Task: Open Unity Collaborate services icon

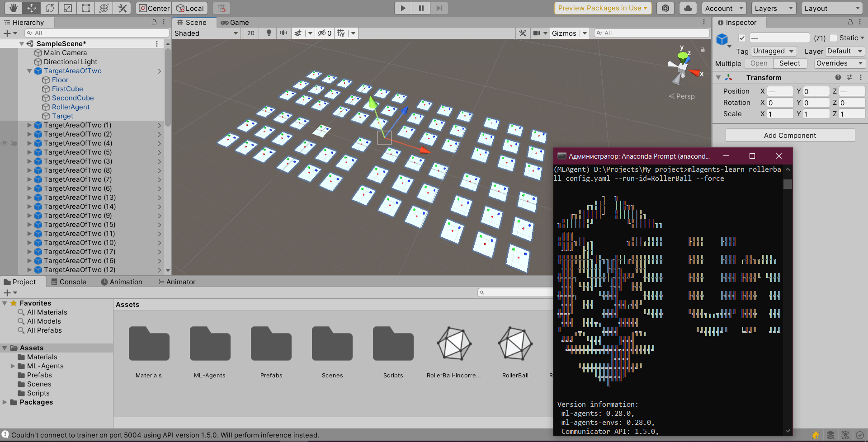Action: (x=665, y=8)
